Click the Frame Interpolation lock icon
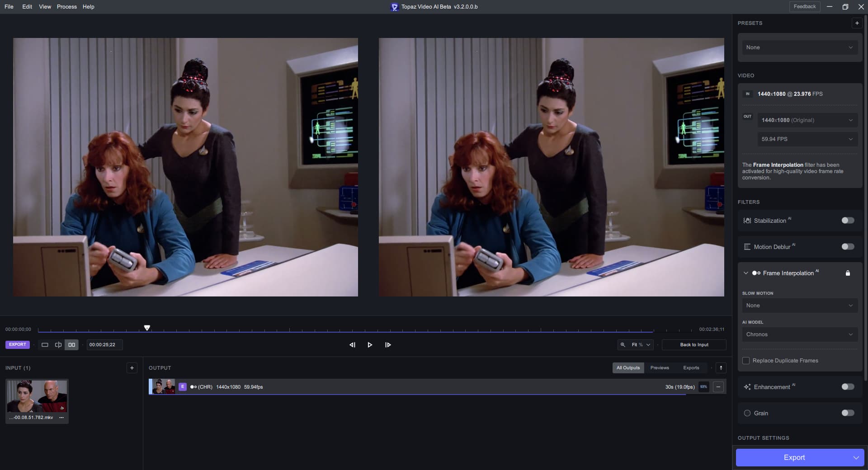The width and height of the screenshot is (868, 470). 848,273
